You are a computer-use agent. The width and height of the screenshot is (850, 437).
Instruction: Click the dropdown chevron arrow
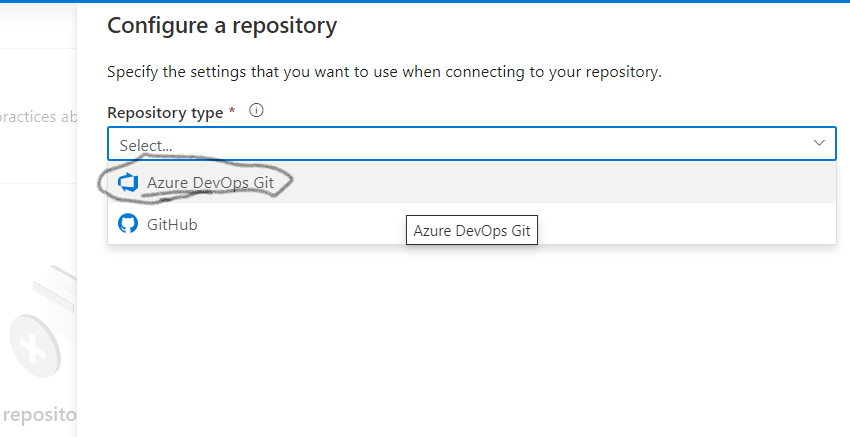click(819, 144)
